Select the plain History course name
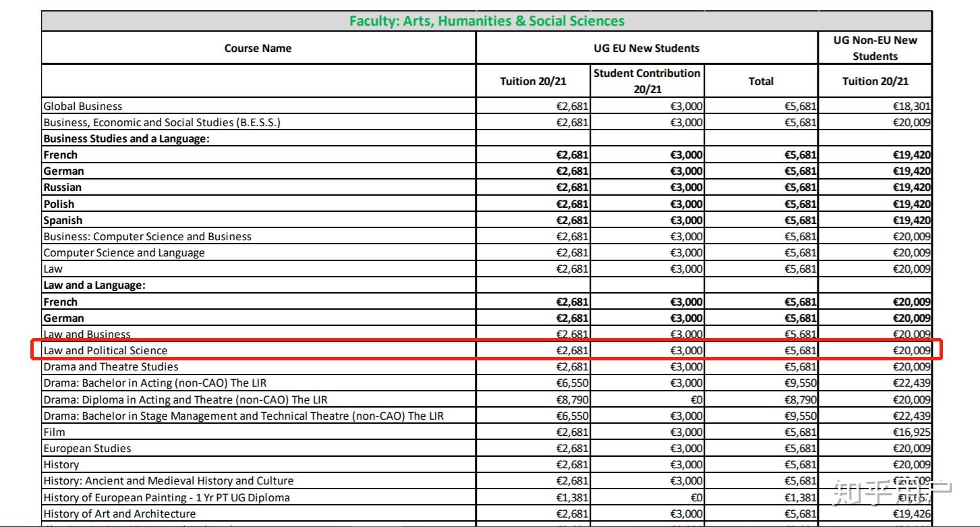 61,464
